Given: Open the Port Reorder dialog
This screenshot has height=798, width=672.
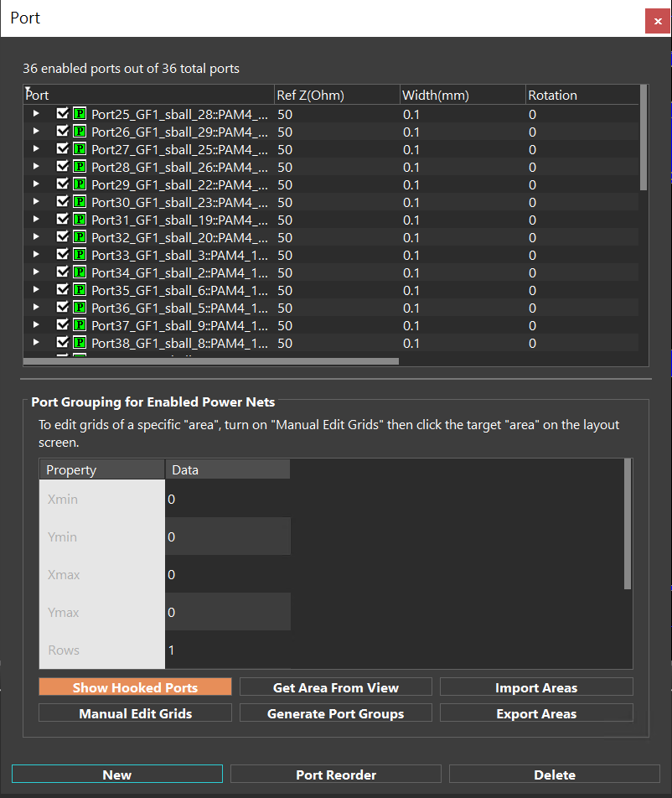Looking at the screenshot, I should coord(336,774).
